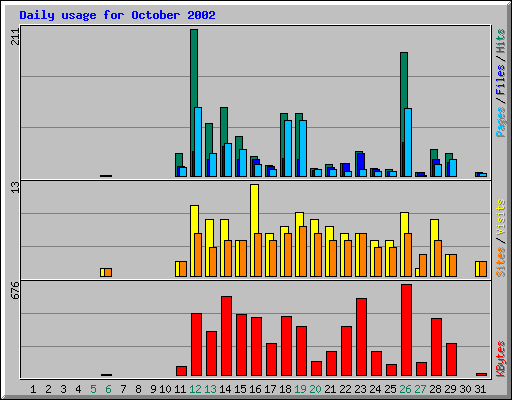Select the red KBytes bar for day 28

click(436, 347)
